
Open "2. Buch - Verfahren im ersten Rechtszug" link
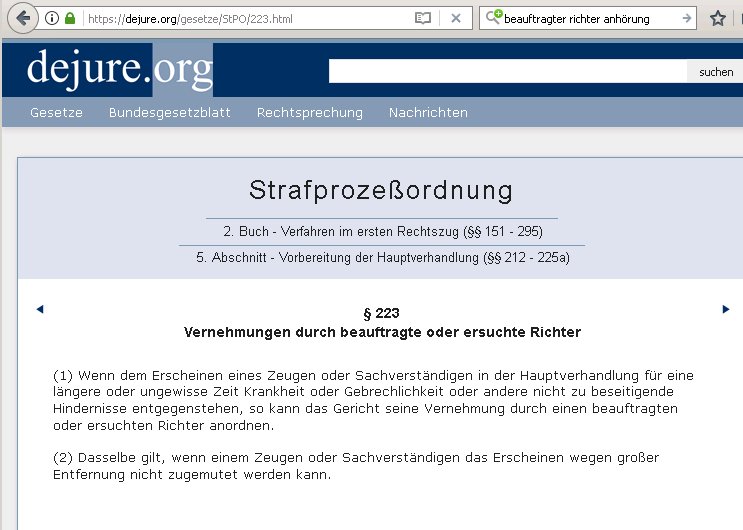tap(382, 231)
